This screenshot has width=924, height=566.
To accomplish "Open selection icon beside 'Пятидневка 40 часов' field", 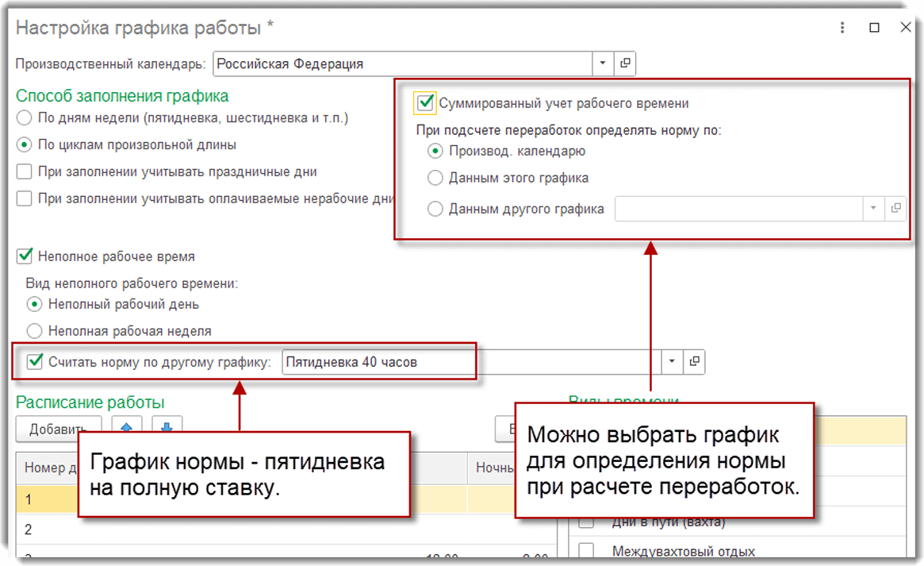I will (693, 362).
